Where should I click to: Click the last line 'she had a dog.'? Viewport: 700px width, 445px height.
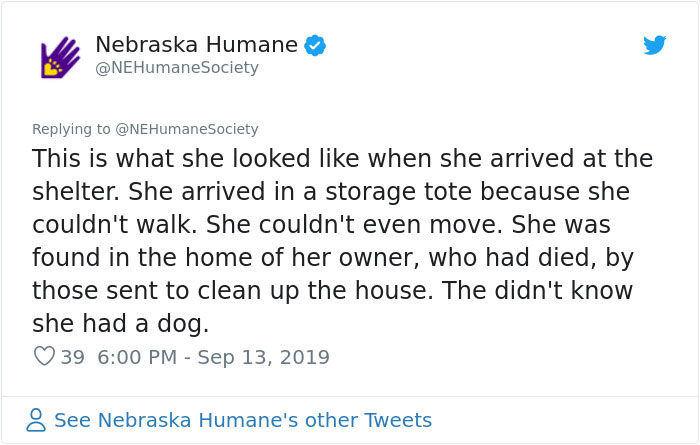[x=121, y=324]
